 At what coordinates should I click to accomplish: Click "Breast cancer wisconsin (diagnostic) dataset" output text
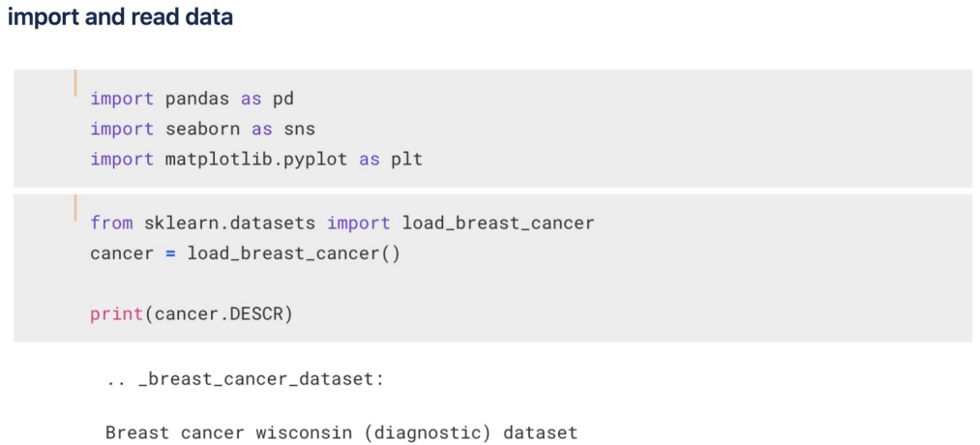coord(342,432)
